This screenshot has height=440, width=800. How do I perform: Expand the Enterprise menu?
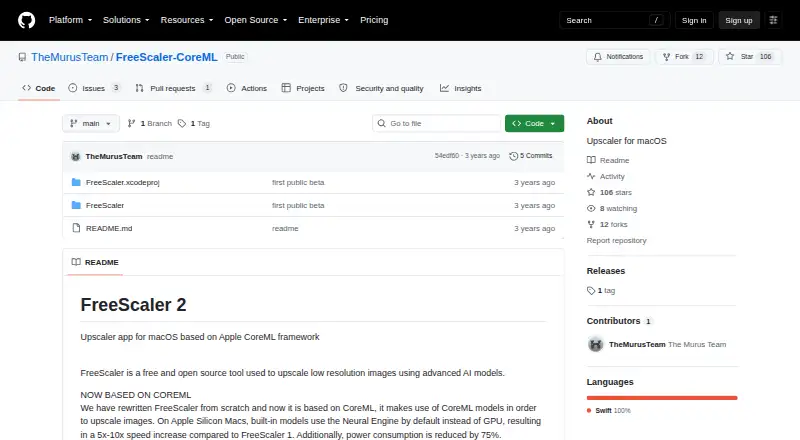pos(323,20)
